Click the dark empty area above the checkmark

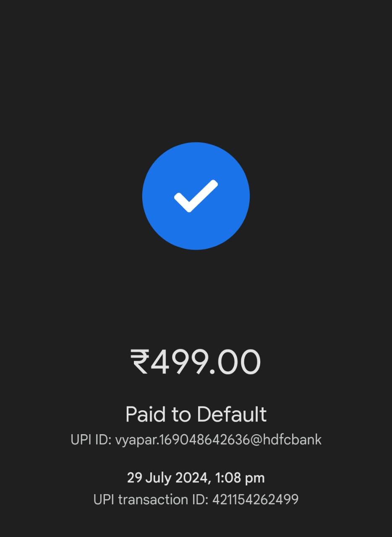click(x=196, y=71)
